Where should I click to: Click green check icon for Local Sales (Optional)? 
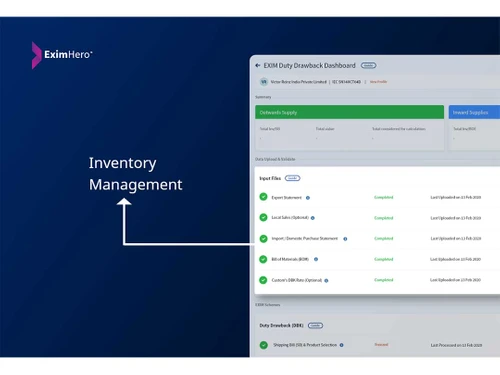click(x=263, y=218)
